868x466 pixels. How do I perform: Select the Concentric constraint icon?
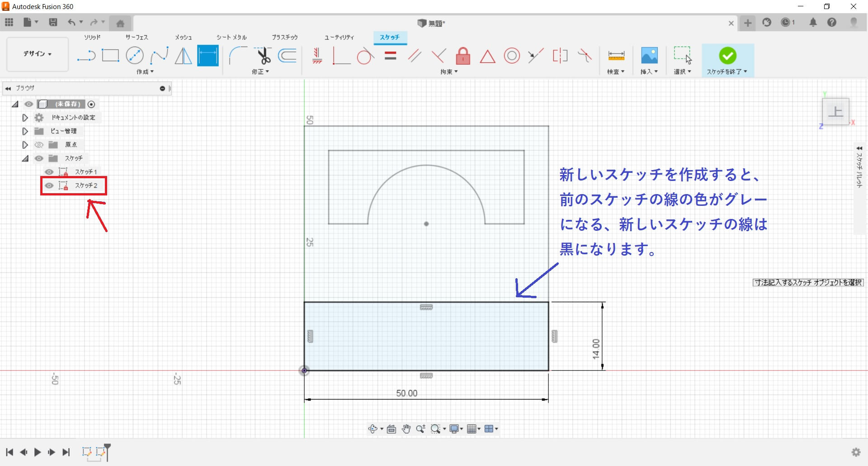(x=512, y=56)
